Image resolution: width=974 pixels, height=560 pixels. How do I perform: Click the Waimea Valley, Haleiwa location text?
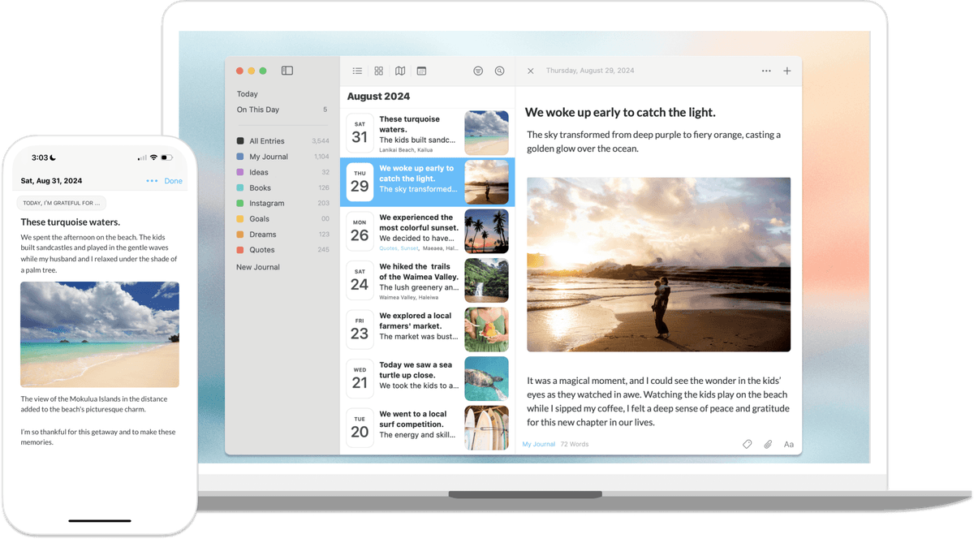[408, 297]
